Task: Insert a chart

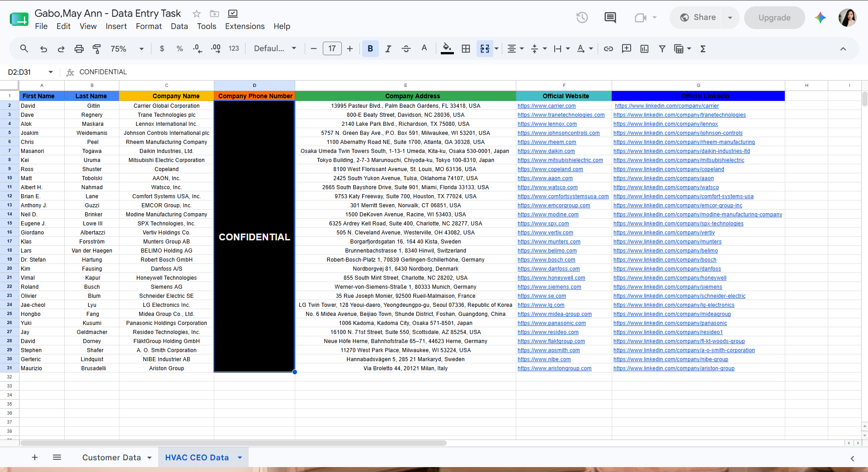Action: (x=645, y=49)
